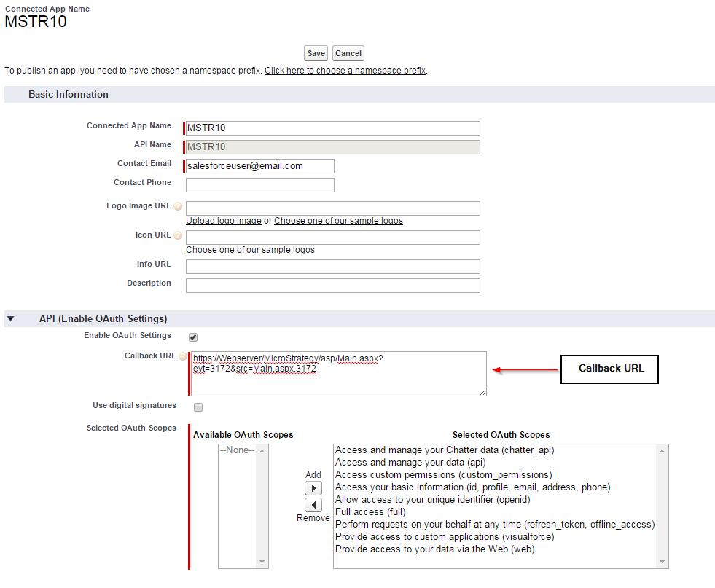
Task: Select Access custom permissions scope
Action: point(443,475)
